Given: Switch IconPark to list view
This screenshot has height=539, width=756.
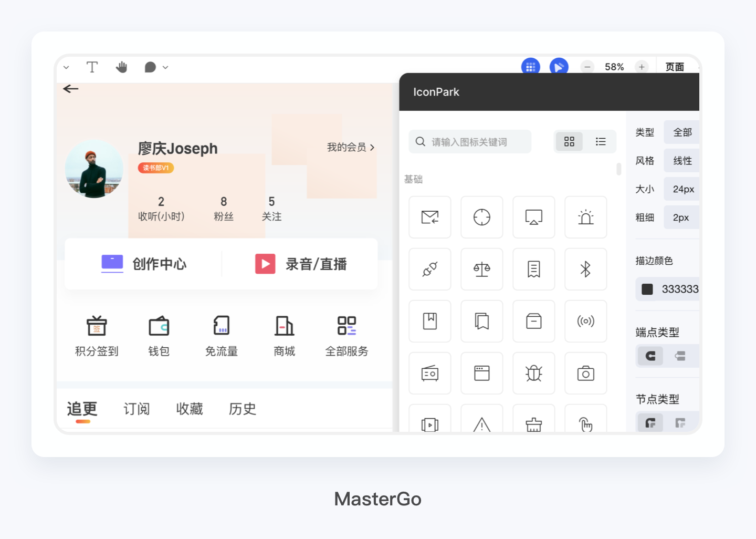Looking at the screenshot, I should pyautogui.click(x=600, y=141).
